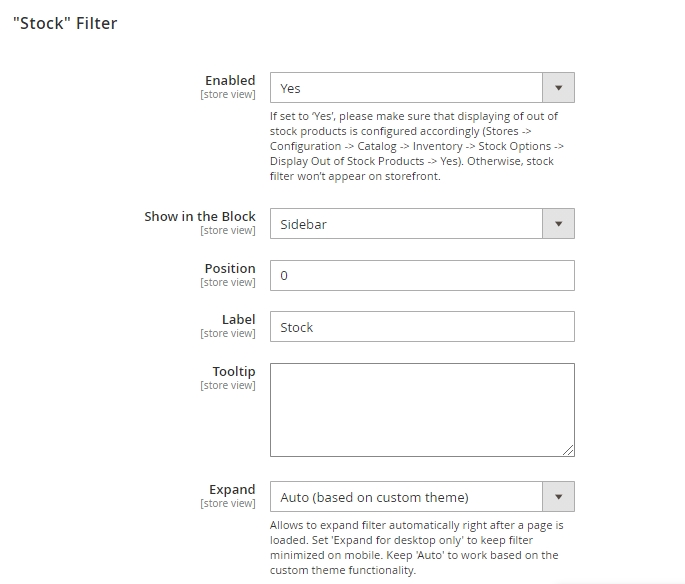Click the Label input containing Stock
This screenshot has width=685, height=584.
click(422, 327)
